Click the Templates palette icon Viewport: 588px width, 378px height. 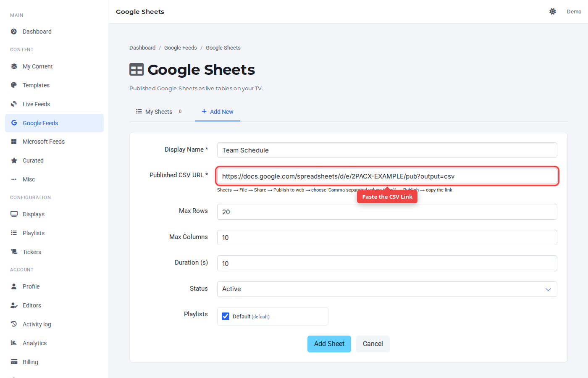coord(14,85)
